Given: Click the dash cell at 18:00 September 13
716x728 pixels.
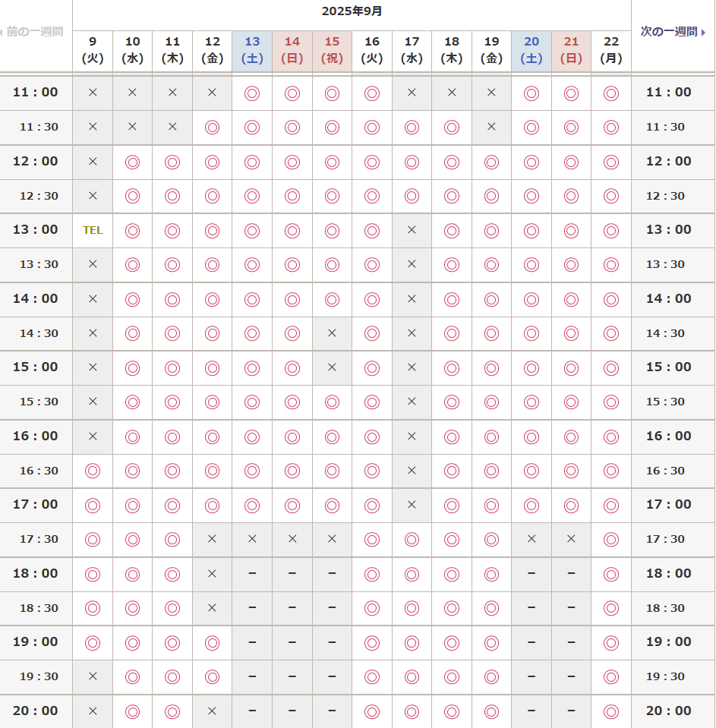Looking at the screenshot, I should [252, 574].
